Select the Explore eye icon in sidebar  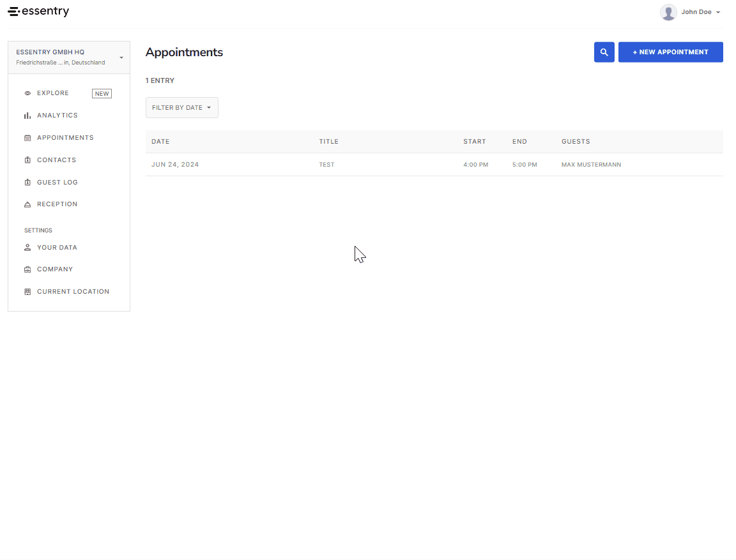click(x=27, y=93)
